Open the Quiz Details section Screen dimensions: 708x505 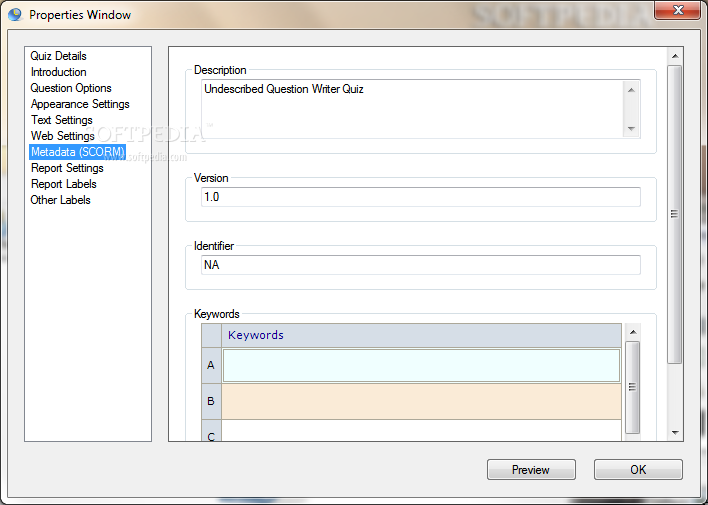pyautogui.click(x=58, y=56)
